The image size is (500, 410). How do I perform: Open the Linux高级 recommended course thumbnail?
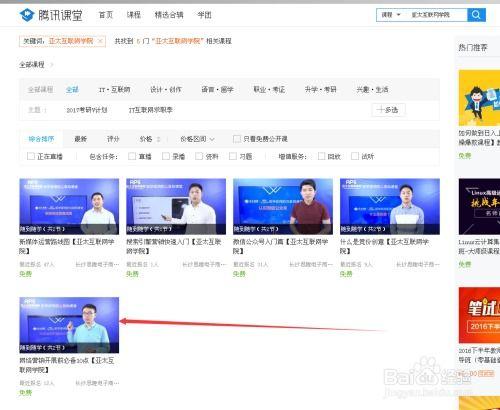click(x=479, y=206)
